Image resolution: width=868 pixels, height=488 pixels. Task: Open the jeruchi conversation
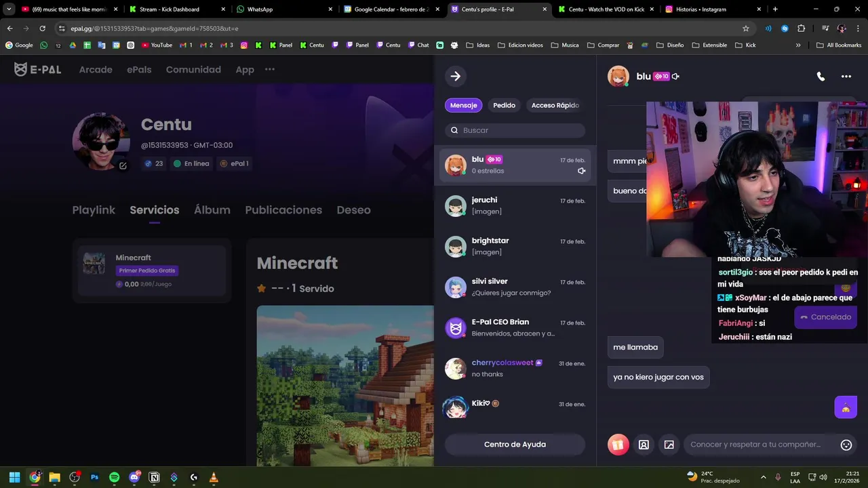515,205
